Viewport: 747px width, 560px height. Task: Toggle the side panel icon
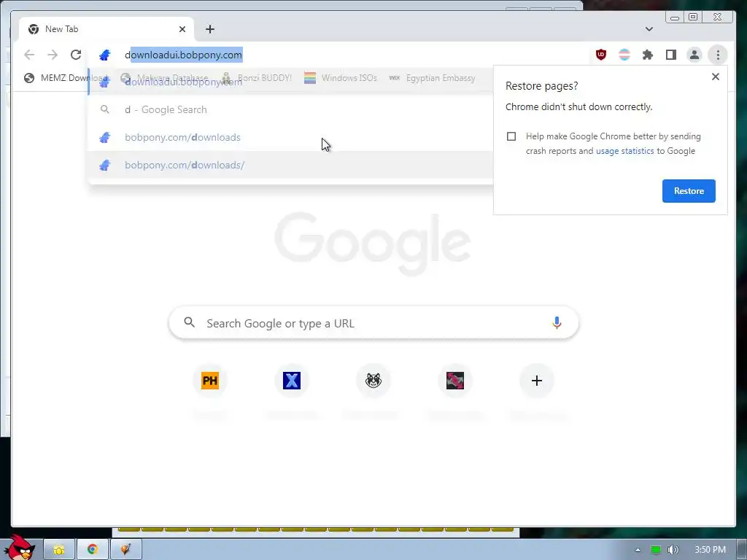coord(671,55)
